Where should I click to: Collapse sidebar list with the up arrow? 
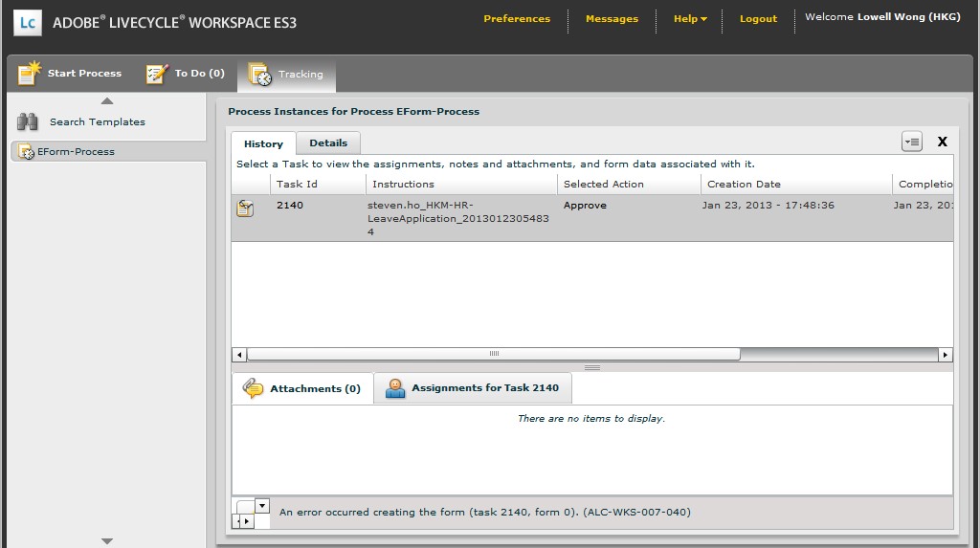(x=107, y=100)
